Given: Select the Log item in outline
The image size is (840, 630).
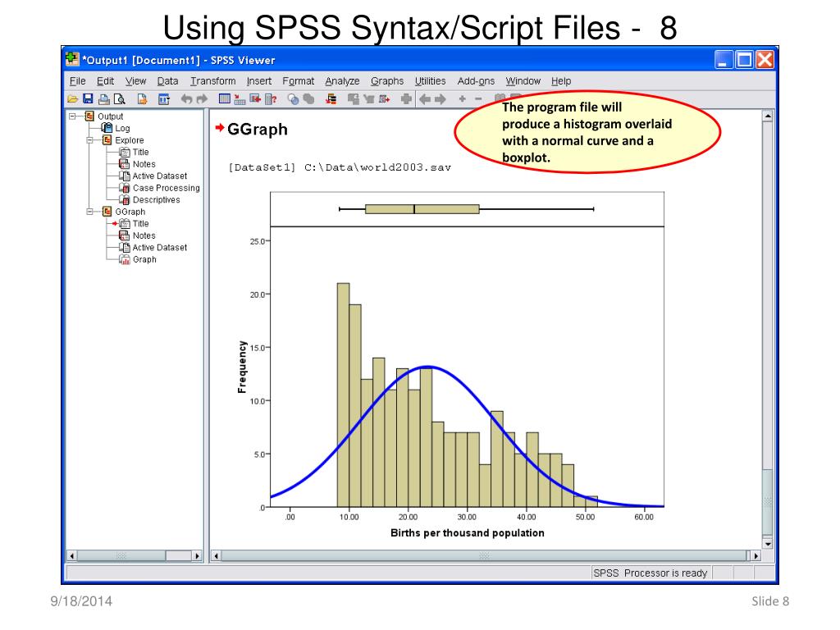Looking at the screenshot, I should [122, 128].
